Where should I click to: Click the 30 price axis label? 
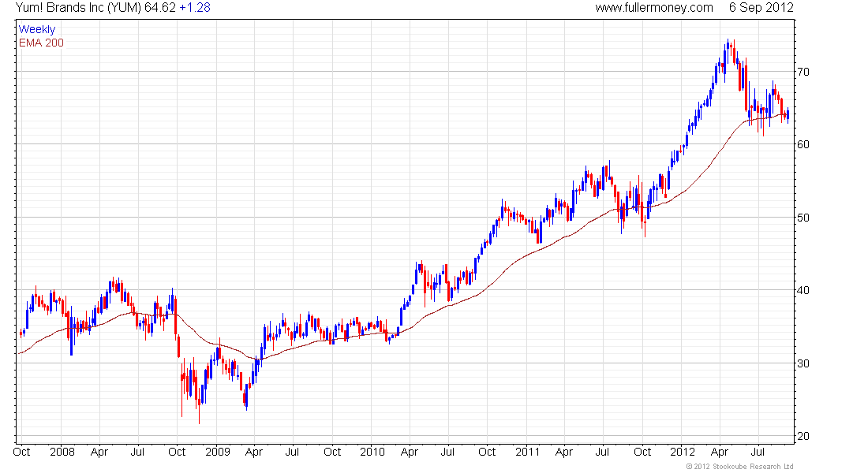803,363
